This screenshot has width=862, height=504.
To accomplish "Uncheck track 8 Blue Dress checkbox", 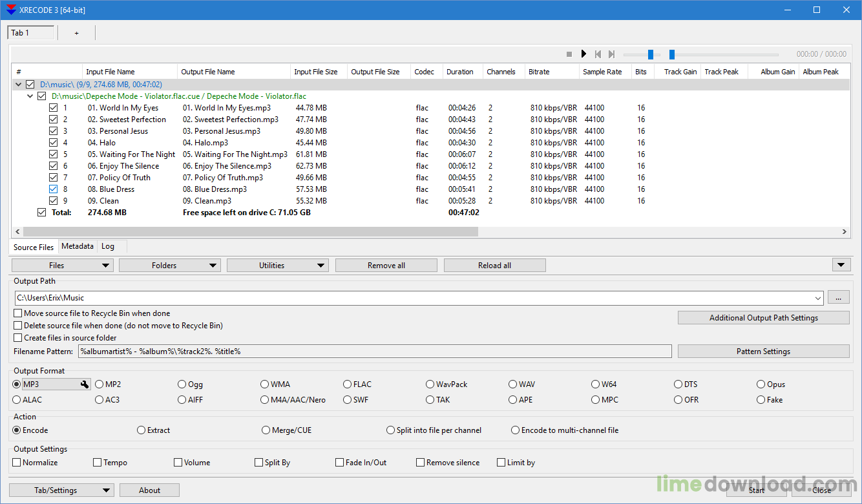I will click(54, 189).
